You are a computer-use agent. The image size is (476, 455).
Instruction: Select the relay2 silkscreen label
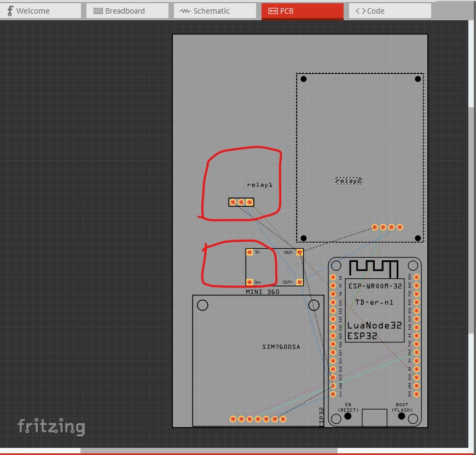pos(349,181)
